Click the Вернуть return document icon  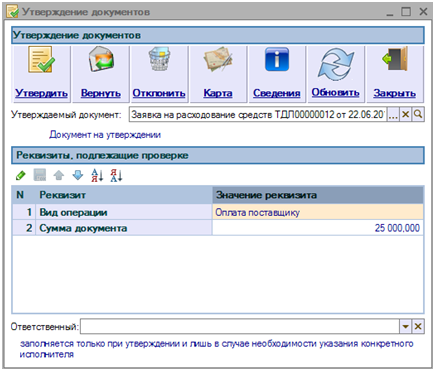(101, 59)
